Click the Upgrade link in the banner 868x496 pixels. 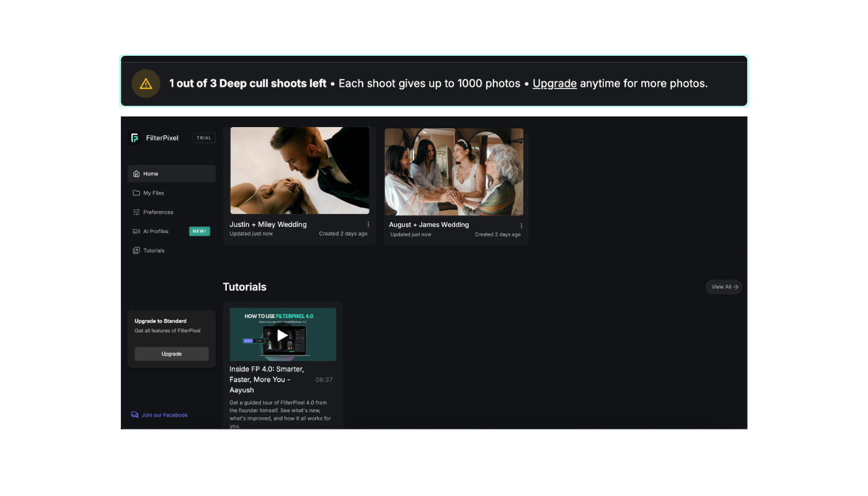point(555,83)
